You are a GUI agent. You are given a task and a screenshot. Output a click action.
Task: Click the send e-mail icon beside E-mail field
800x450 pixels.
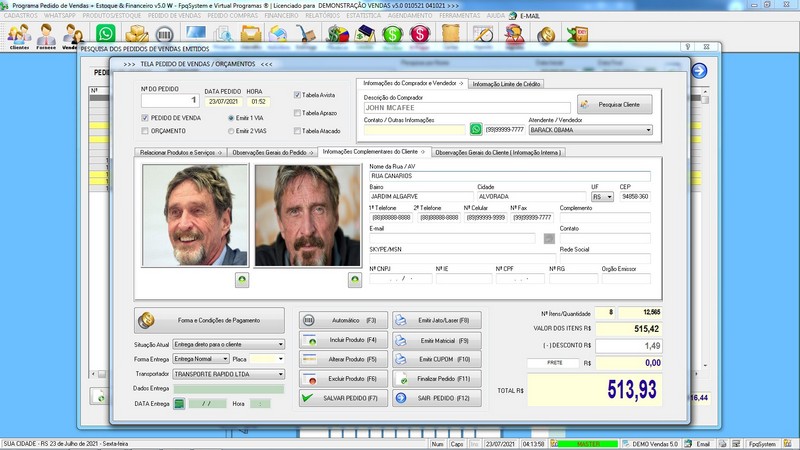point(549,238)
